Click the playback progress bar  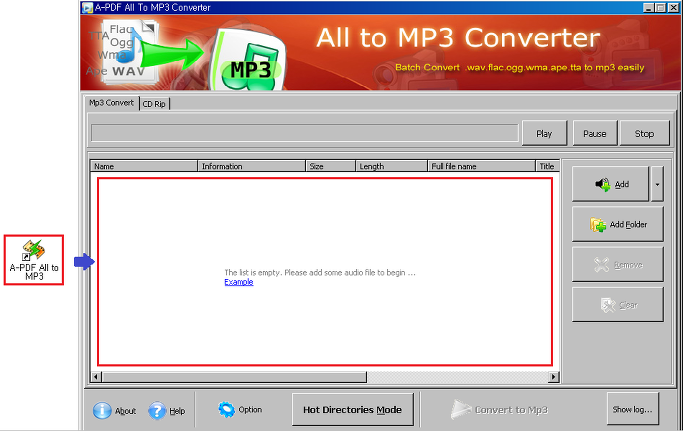pos(304,133)
